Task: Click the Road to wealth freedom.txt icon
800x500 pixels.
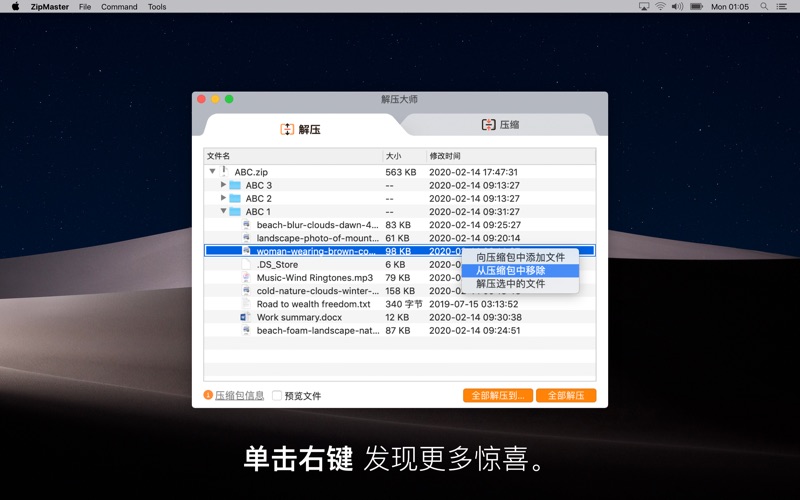Action: [x=246, y=304]
